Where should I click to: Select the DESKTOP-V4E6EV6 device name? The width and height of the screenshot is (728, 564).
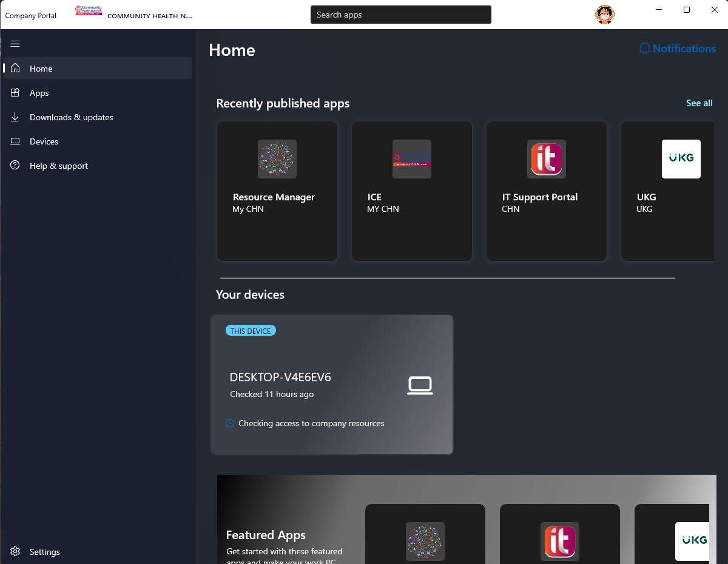coord(280,377)
